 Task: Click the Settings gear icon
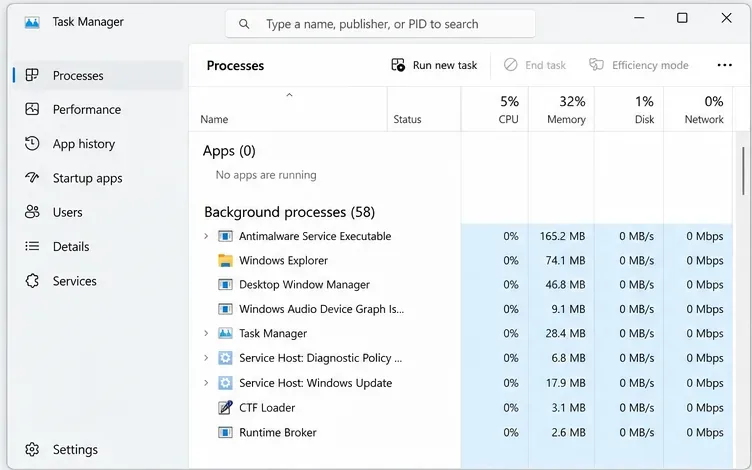pyautogui.click(x=32, y=449)
